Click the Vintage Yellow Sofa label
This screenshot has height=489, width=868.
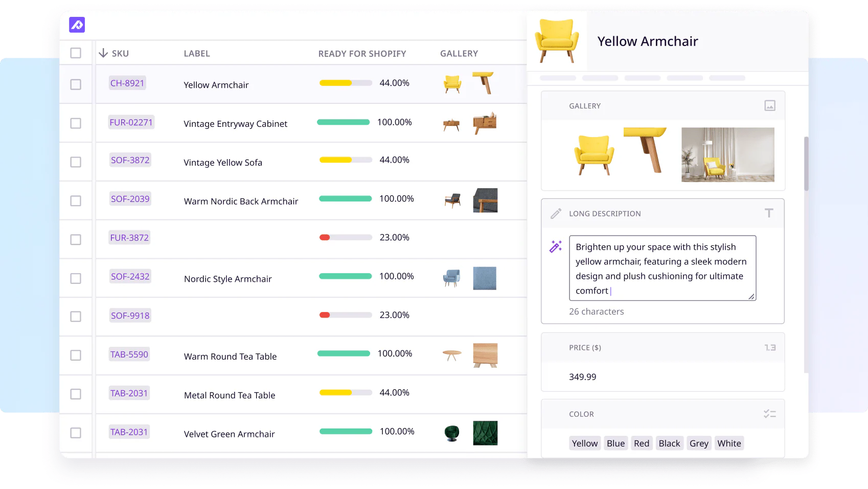click(223, 163)
